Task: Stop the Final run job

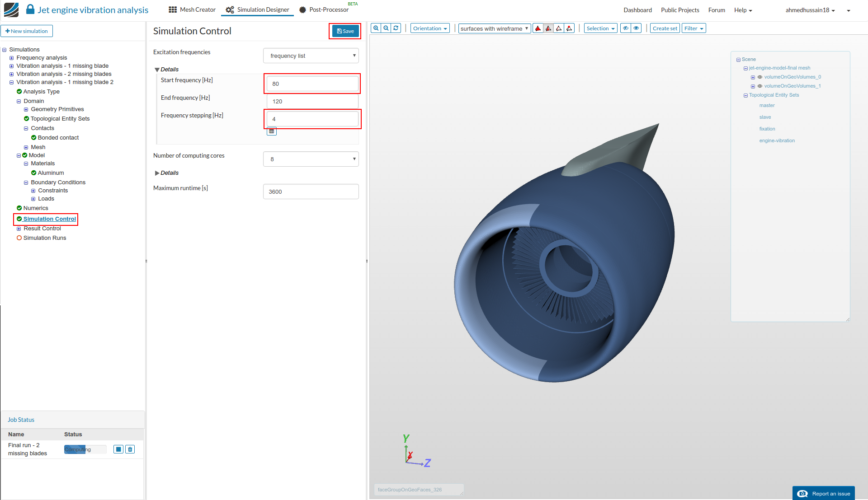Action: (118, 449)
